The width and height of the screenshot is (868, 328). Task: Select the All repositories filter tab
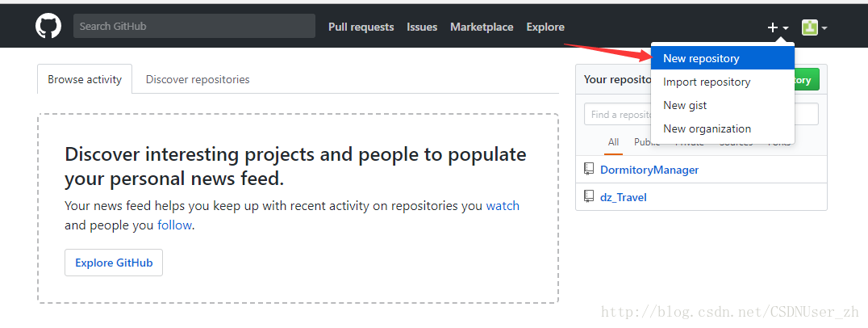coord(613,142)
